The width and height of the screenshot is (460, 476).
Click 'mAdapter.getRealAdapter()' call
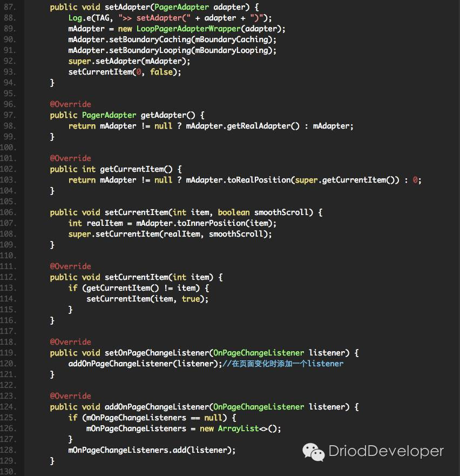(242, 126)
